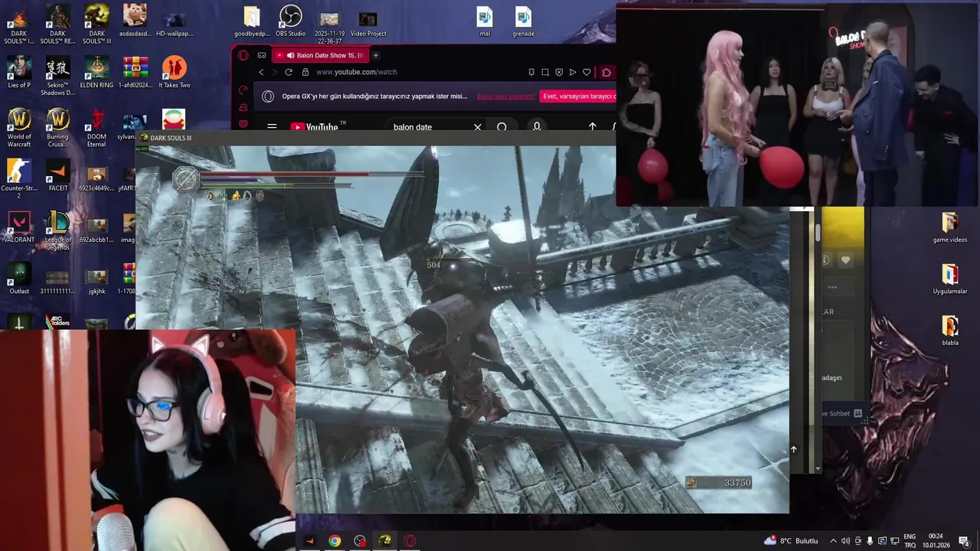Image resolution: width=980 pixels, height=551 pixels.
Task: Open Opera GX main menu logo
Action: coord(243,55)
